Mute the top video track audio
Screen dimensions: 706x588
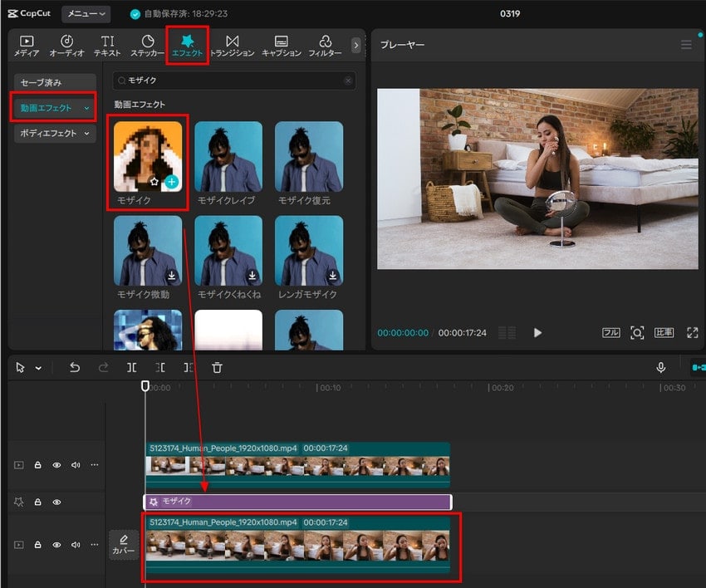click(x=75, y=465)
